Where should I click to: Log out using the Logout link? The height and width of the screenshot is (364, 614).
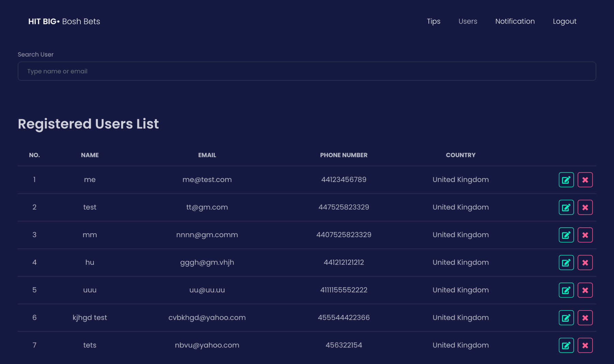(x=565, y=21)
